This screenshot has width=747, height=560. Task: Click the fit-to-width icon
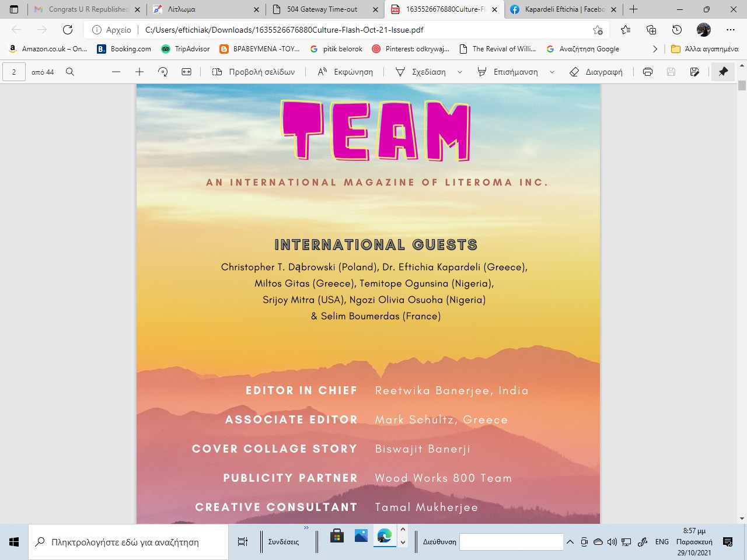click(186, 72)
